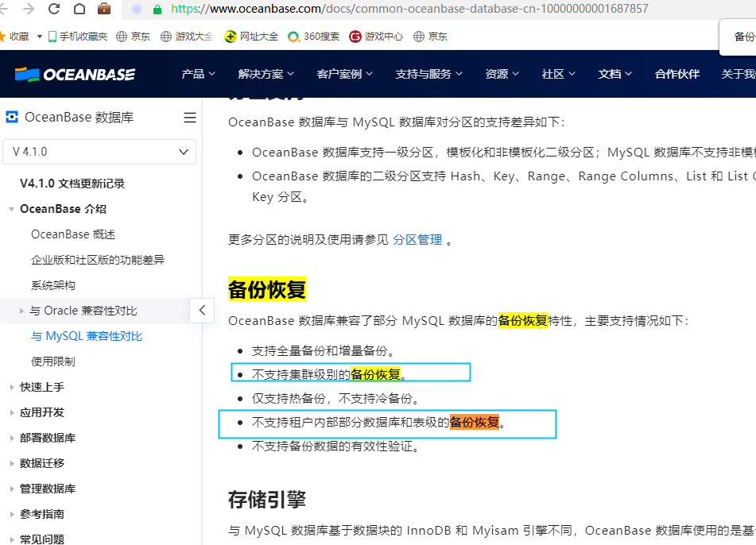The image size is (756, 545).
Task: Open 支持与服务 navigation menu
Action: (x=428, y=74)
